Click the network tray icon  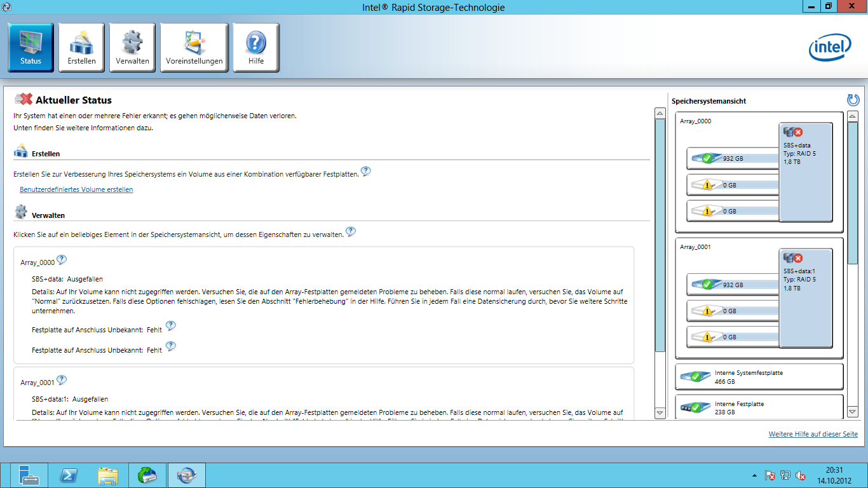[x=785, y=475]
